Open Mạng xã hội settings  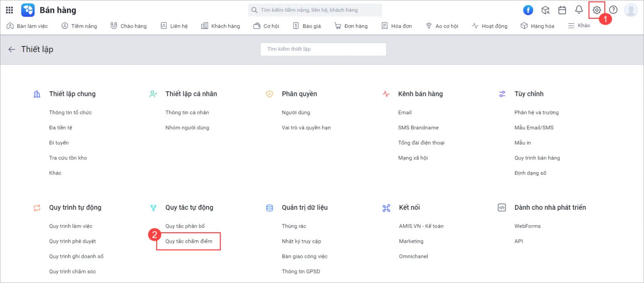pyautogui.click(x=413, y=158)
